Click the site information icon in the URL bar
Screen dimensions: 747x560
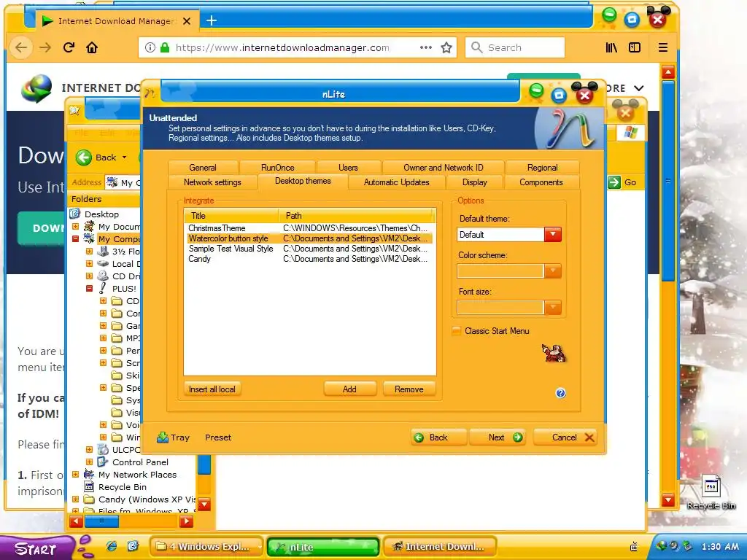coord(150,47)
